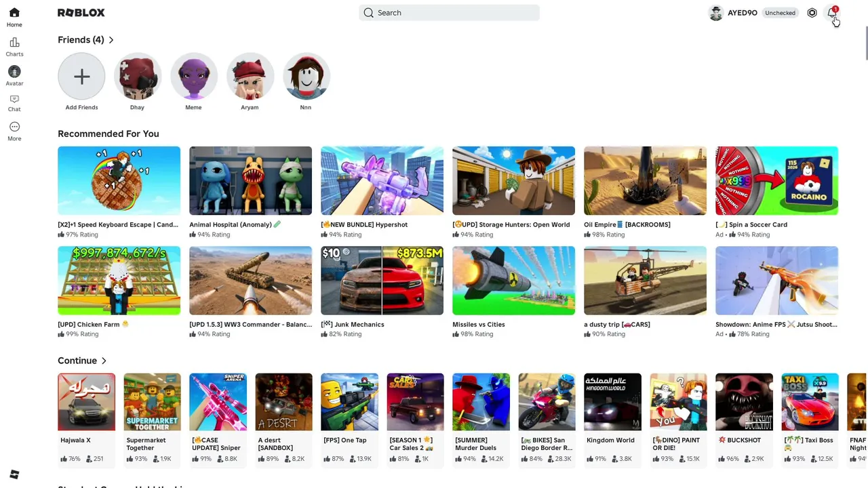The image size is (868, 488).
Task: Open the a dusty trip [CARS] thumbnail
Action: tap(645, 281)
